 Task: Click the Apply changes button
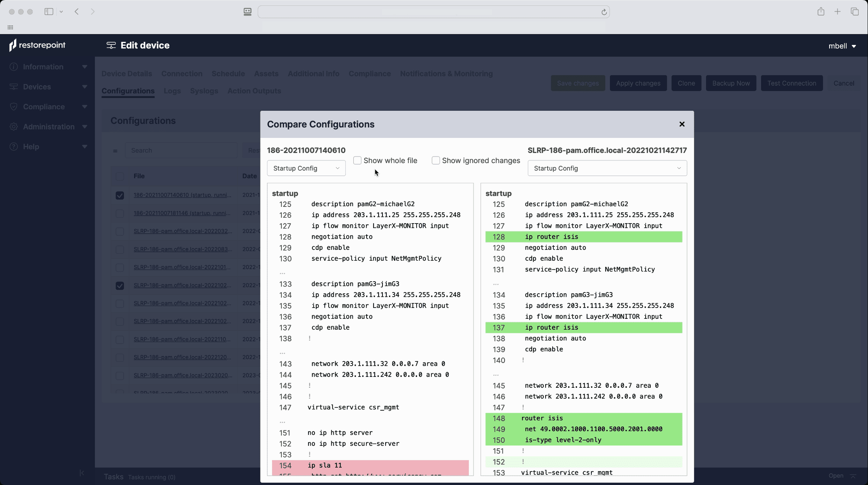(x=638, y=83)
